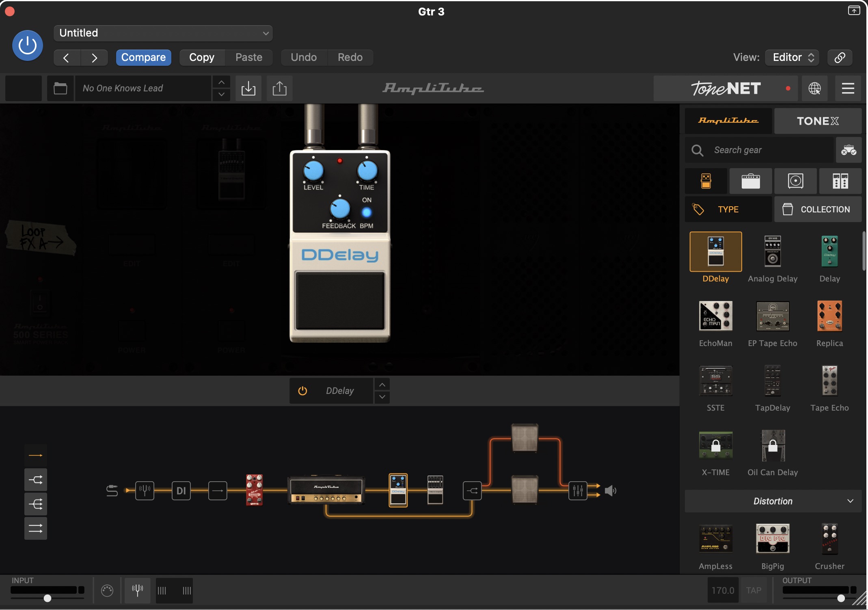
Task: Click the export preset share icon
Action: (x=279, y=88)
